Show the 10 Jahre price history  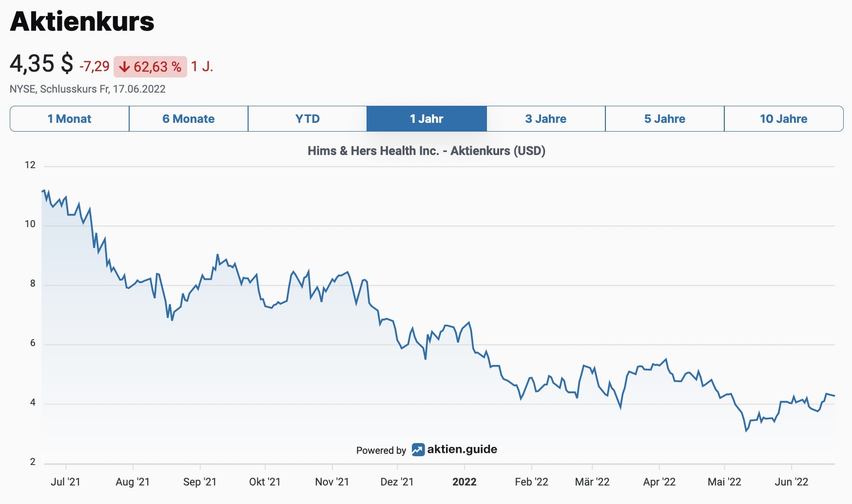784,118
